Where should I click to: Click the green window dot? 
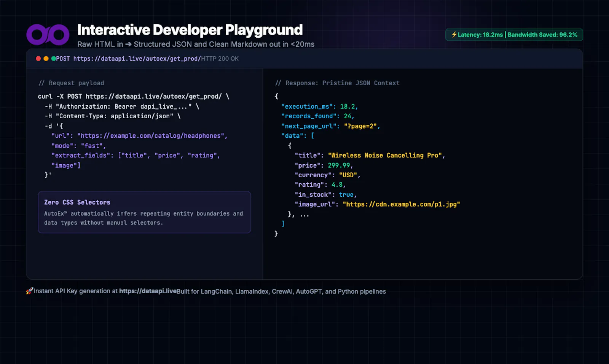point(54,59)
